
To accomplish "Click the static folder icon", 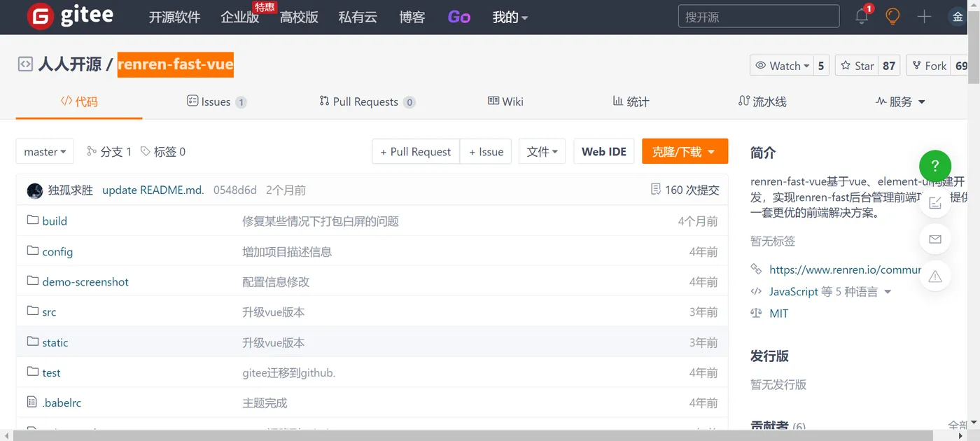I will [x=32, y=342].
